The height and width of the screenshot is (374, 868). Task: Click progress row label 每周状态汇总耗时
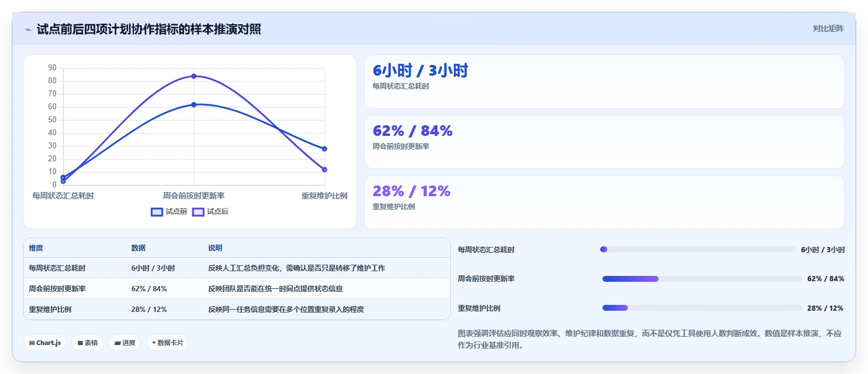[x=486, y=250]
